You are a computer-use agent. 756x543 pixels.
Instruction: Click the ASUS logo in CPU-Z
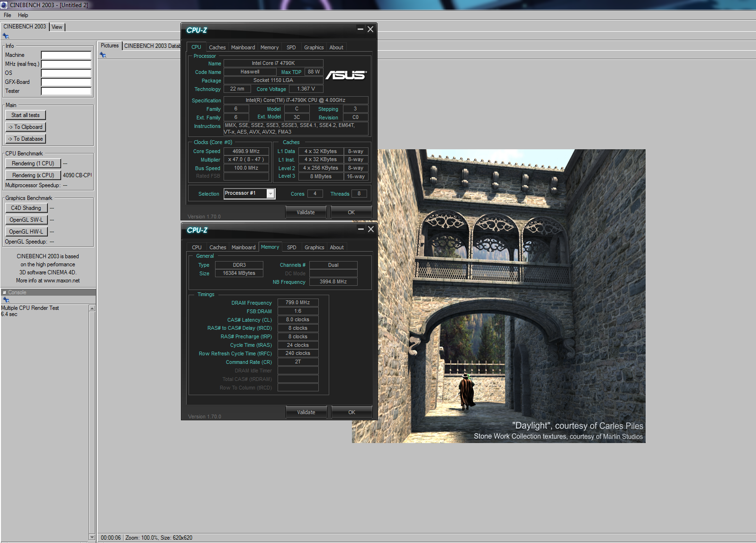[346, 75]
